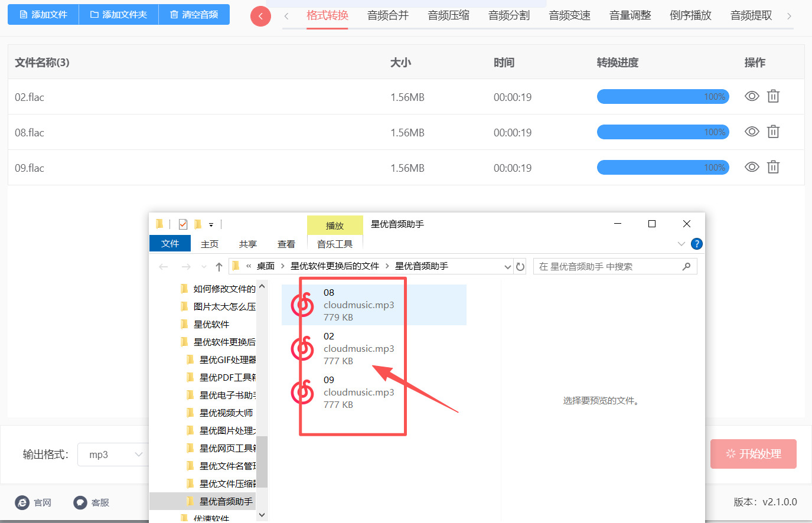Image resolution: width=812 pixels, height=523 pixels.
Task: Start processing with 开始处理
Action: [754, 454]
